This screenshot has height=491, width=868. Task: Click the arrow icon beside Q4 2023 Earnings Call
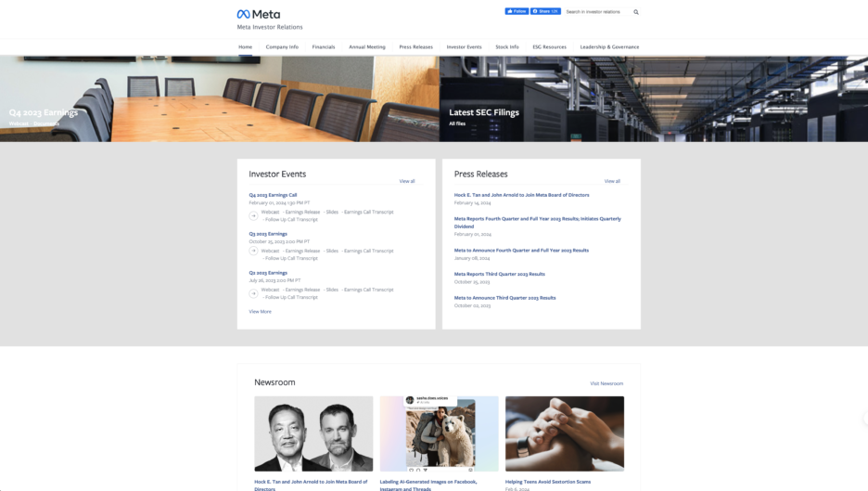tap(253, 215)
